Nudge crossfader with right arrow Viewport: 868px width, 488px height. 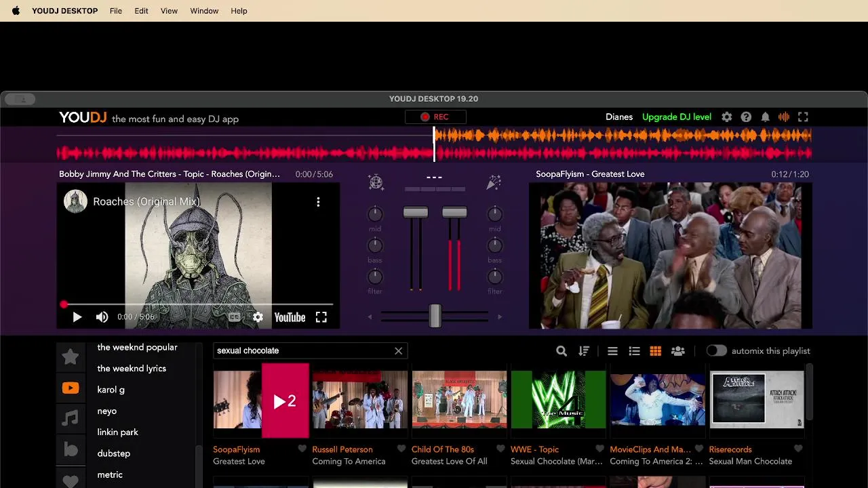pos(500,317)
